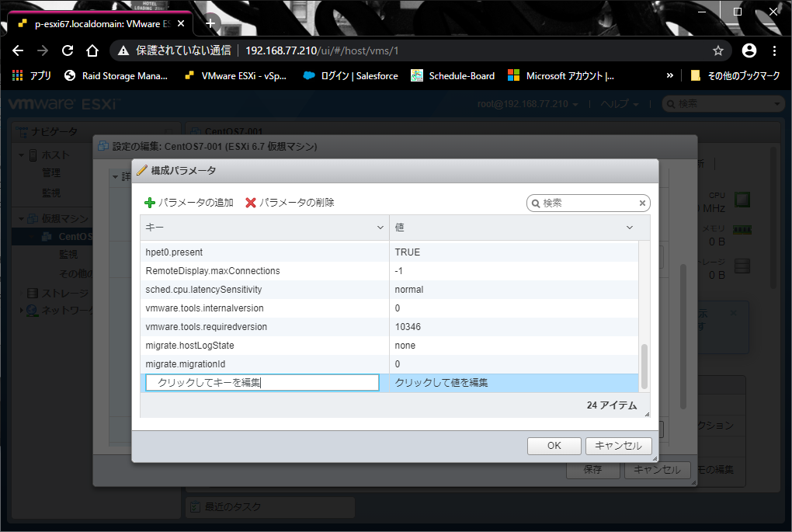Screen dimensions: 792x532
Task: Bookmark this page with the star icon
Action: coord(717,50)
